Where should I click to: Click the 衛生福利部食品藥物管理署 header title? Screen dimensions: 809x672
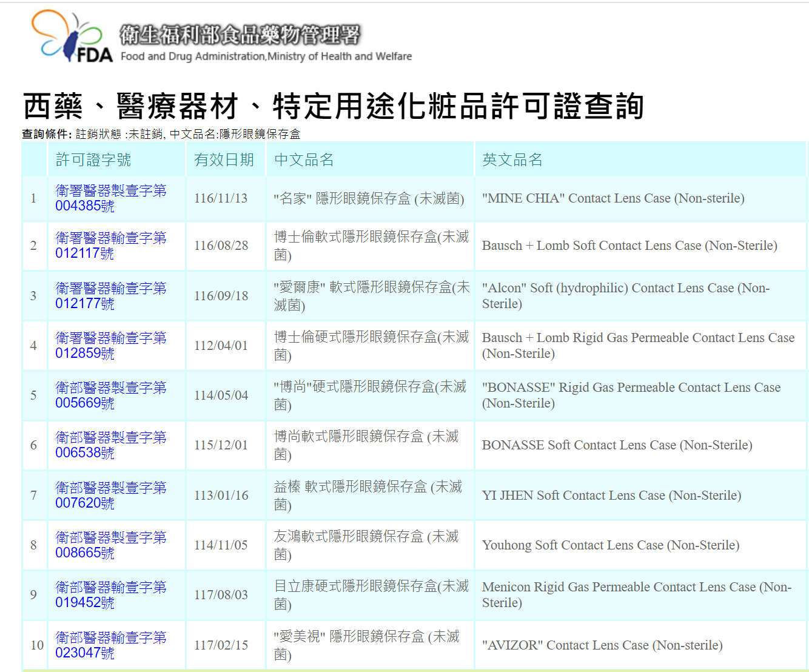coord(240,35)
